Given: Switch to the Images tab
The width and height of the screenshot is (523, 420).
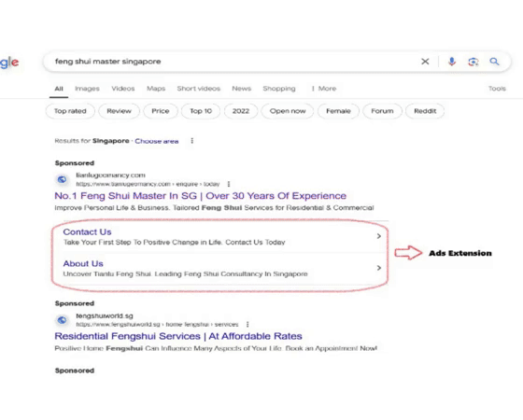Looking at the screenshot, I should tap(87, 89).
